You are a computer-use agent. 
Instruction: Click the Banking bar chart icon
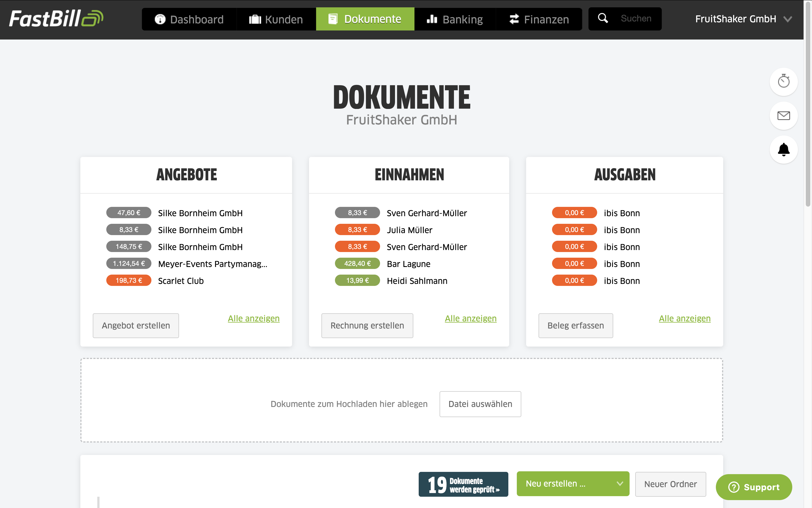[x=432, y=19]
